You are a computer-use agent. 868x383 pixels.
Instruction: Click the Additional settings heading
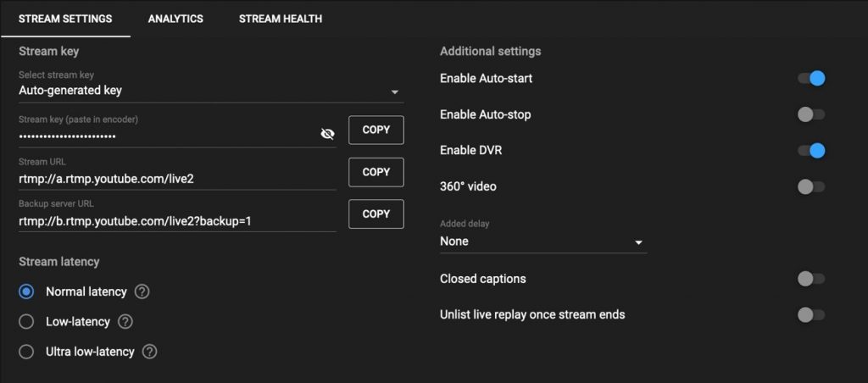coord(491,52)
